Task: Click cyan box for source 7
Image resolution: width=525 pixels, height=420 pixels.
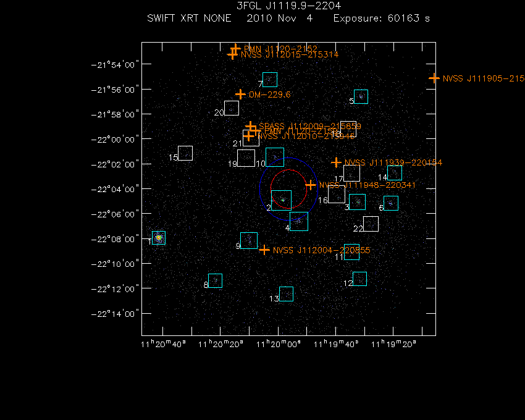Action: (x=270, y=80)
